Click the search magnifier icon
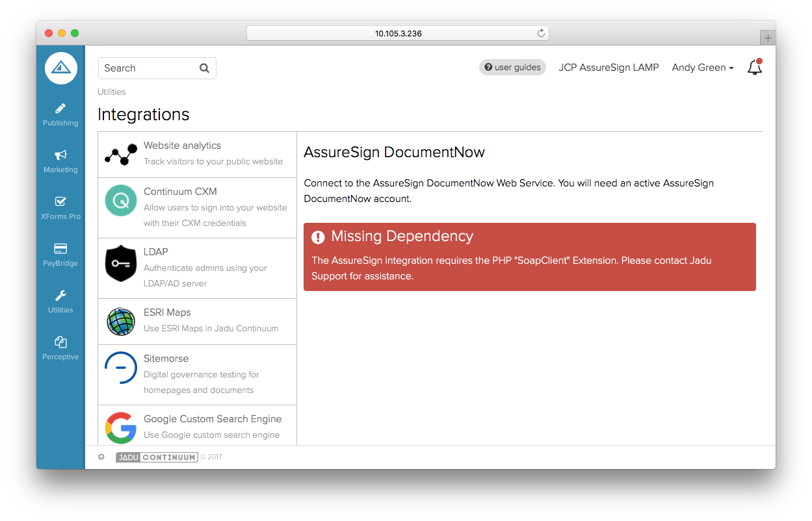The height and width of the screenshot is (521, 812). tap(204, 68)
